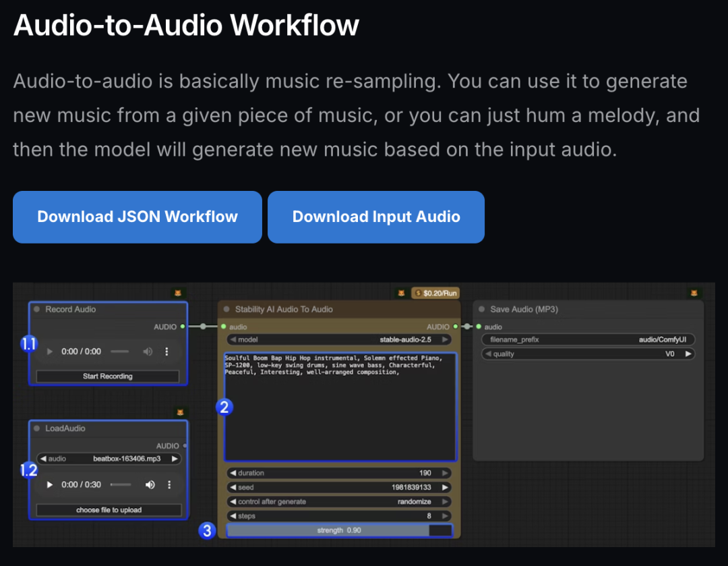Click the fox badge above Record Audio node
Image resolution: width=728 pixels, height=566 pixels.
point(178,293)
